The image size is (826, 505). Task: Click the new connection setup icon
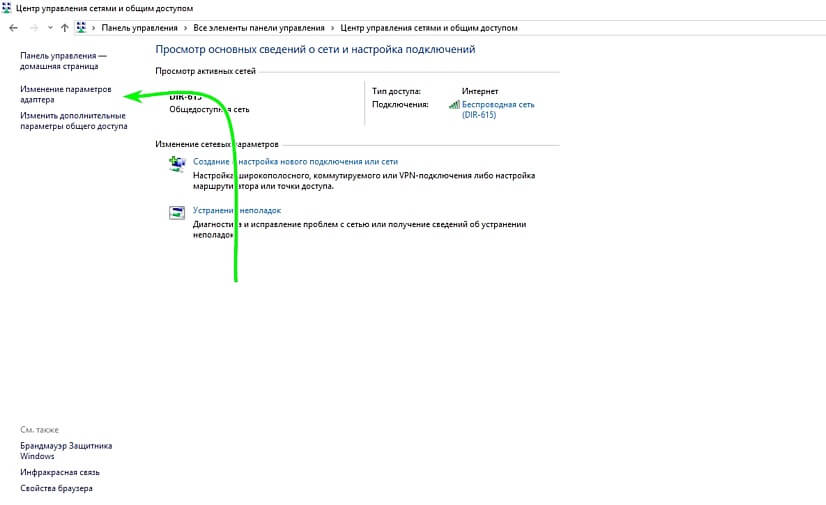point(176,165)
